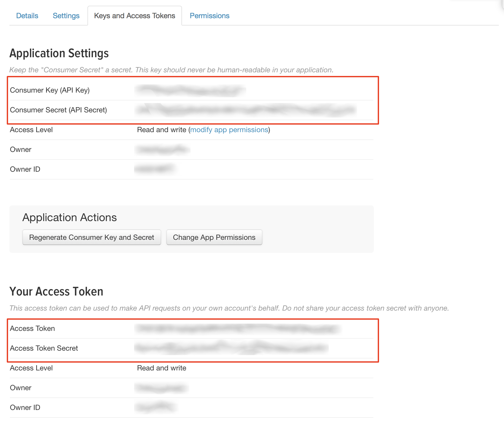Click the Consumer Key (API Key) label
Screen dimensions: 504x424
coord(50,90)
